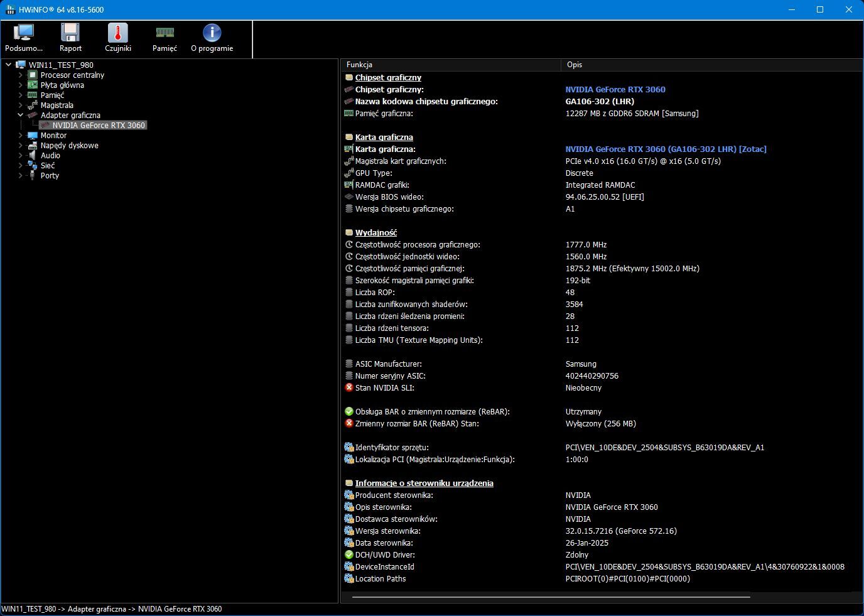The height and width of the screenshot is (616, 864).
Task: Click the Funkcja column header
Action: tap(450, 65)
